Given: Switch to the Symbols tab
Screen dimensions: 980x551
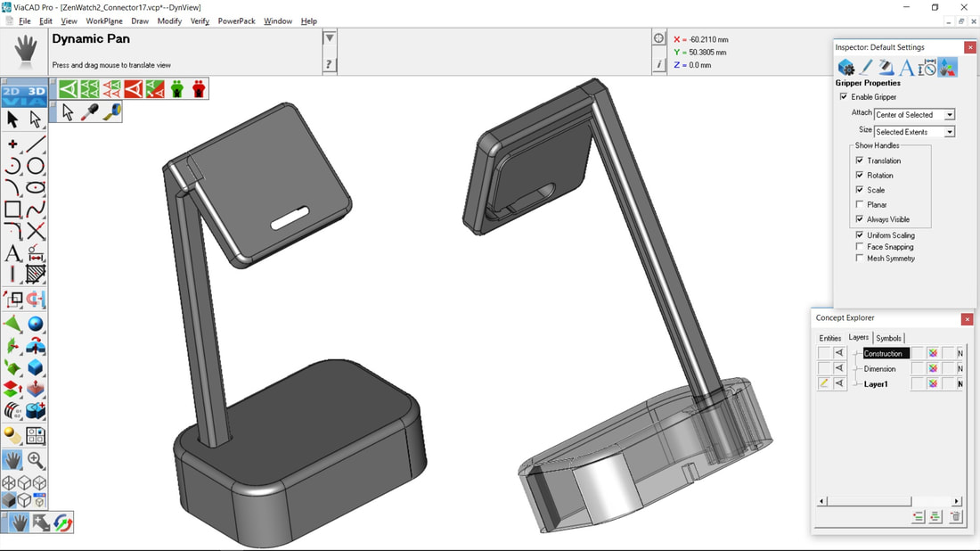Looking at the screenshot, I should click(x=888, y=338).
